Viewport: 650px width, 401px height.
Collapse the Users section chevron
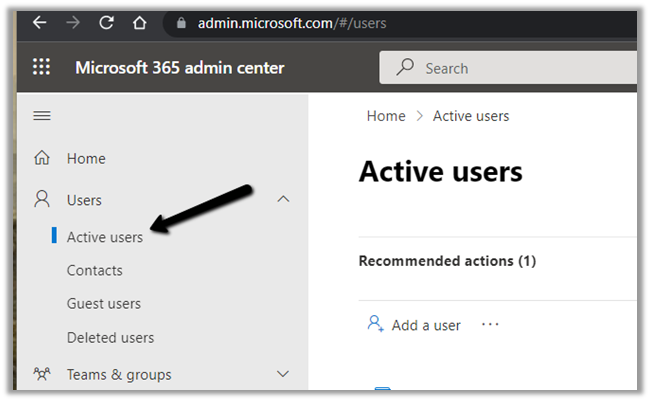coord(283,200)
